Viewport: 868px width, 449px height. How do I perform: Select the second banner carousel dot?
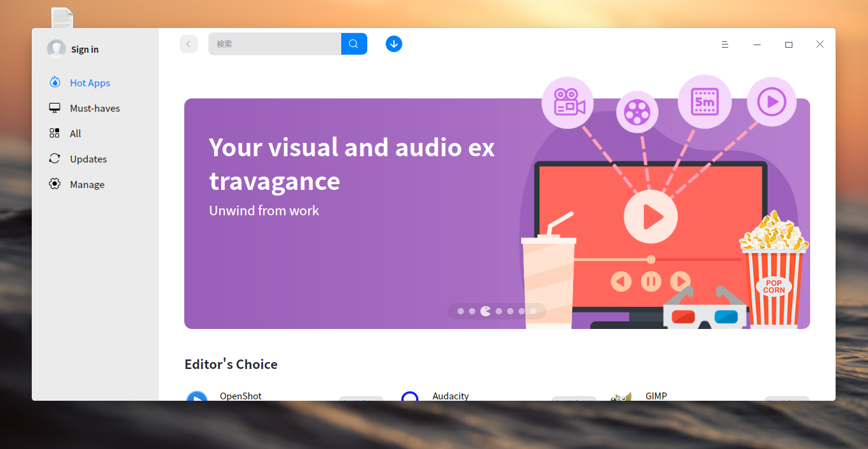pyautogui.click(x=472, y=311)
